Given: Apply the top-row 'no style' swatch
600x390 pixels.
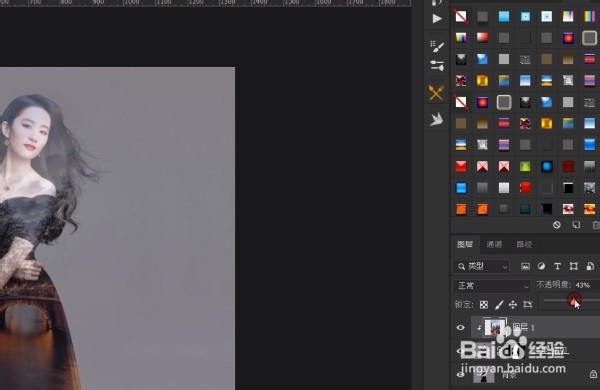Looking at the screenshot, I should [461, 16].
